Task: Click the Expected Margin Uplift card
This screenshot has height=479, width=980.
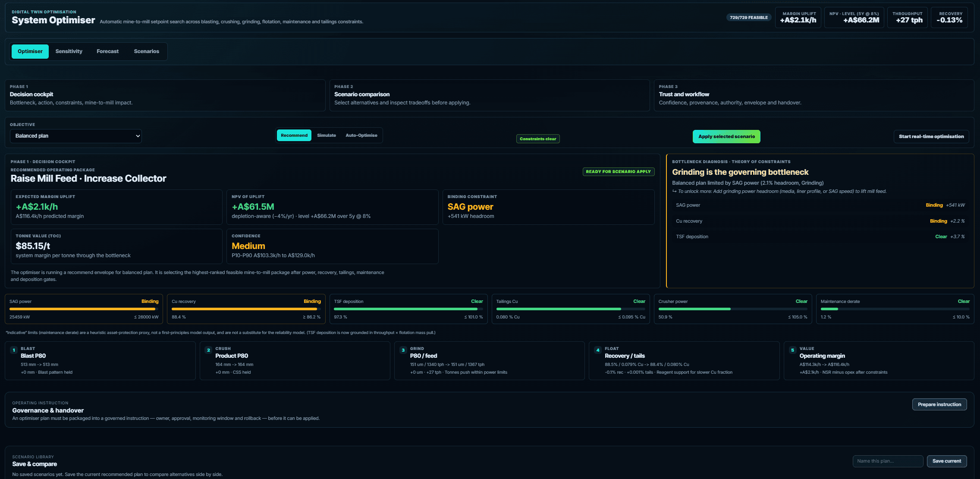Action: 116,207
